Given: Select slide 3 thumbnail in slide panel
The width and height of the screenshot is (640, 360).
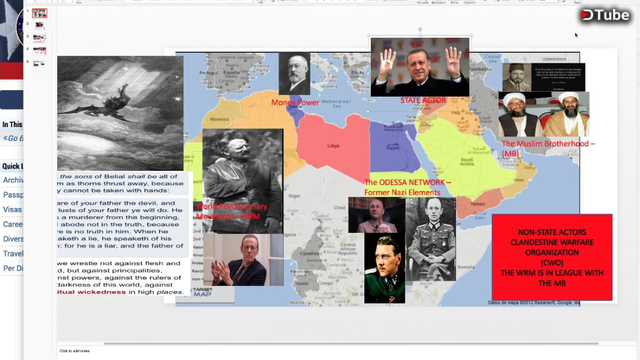Looking at the screenshot, I should coord(40,38).
